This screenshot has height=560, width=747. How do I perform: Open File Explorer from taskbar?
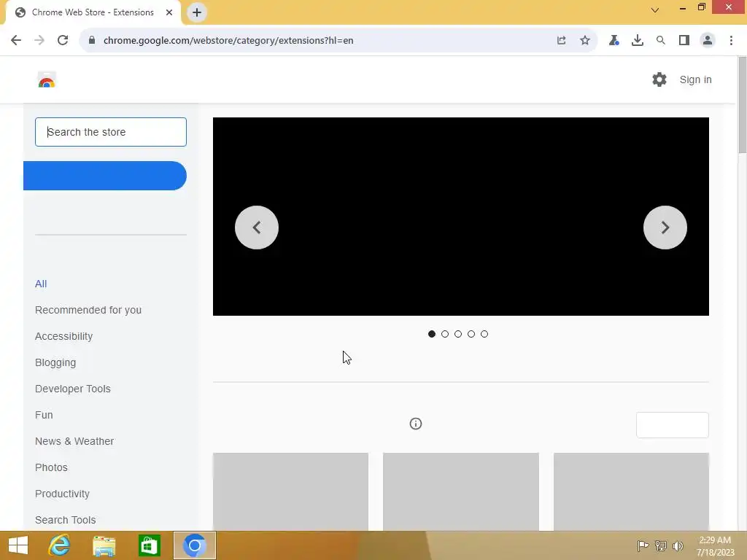coord(104,545)
